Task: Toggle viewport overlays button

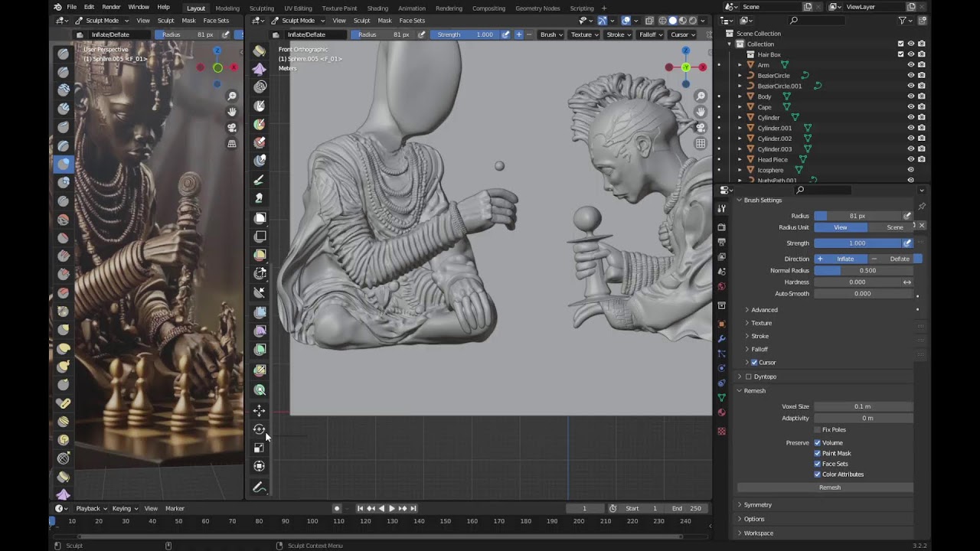Action: point(626,21)
